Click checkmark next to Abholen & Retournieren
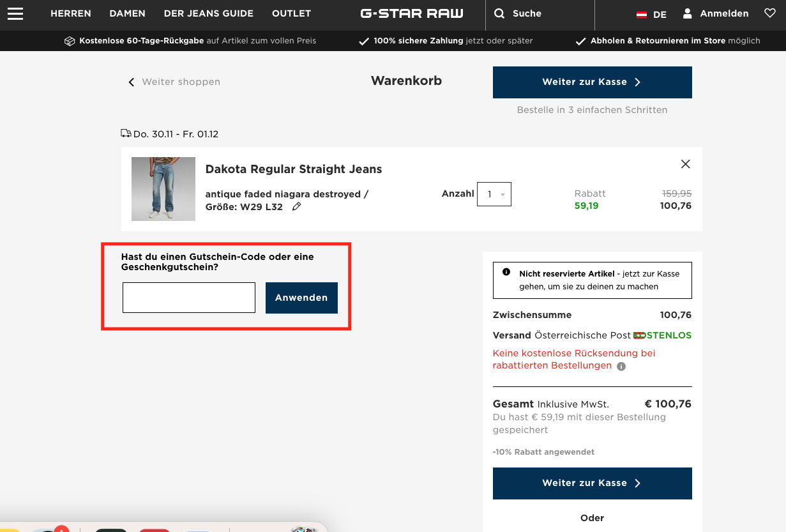 [581, 41]
